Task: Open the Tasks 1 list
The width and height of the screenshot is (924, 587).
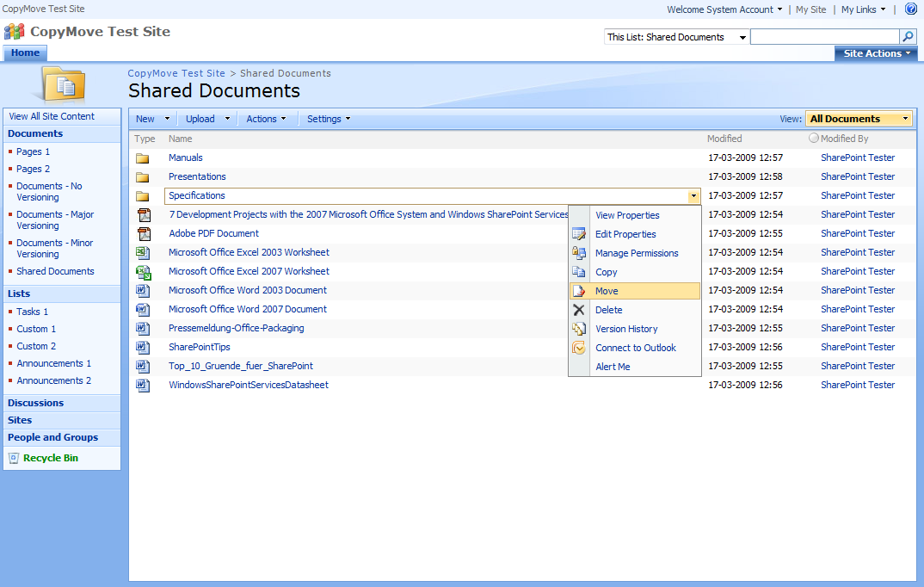Action: (x=33, y=312)
